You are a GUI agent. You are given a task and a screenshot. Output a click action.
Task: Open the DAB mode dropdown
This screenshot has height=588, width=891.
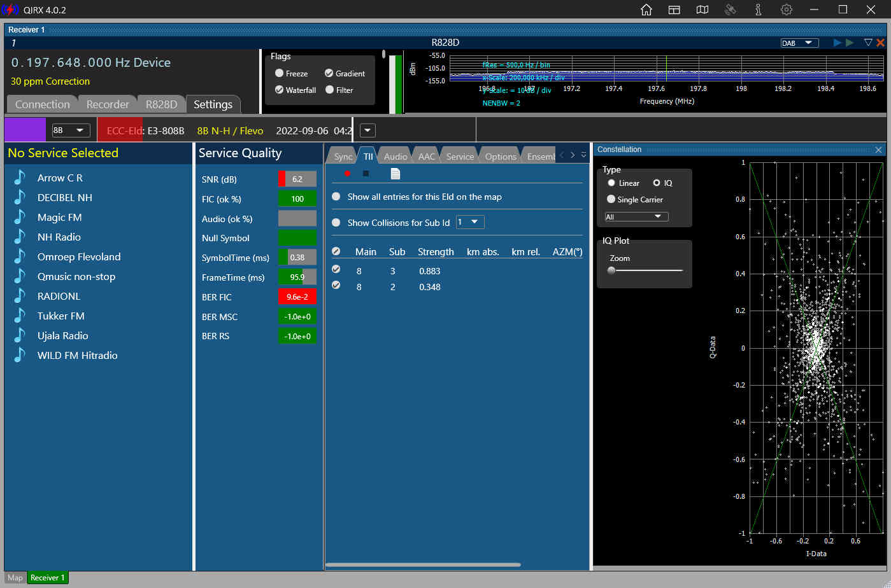tap(800, 43)
